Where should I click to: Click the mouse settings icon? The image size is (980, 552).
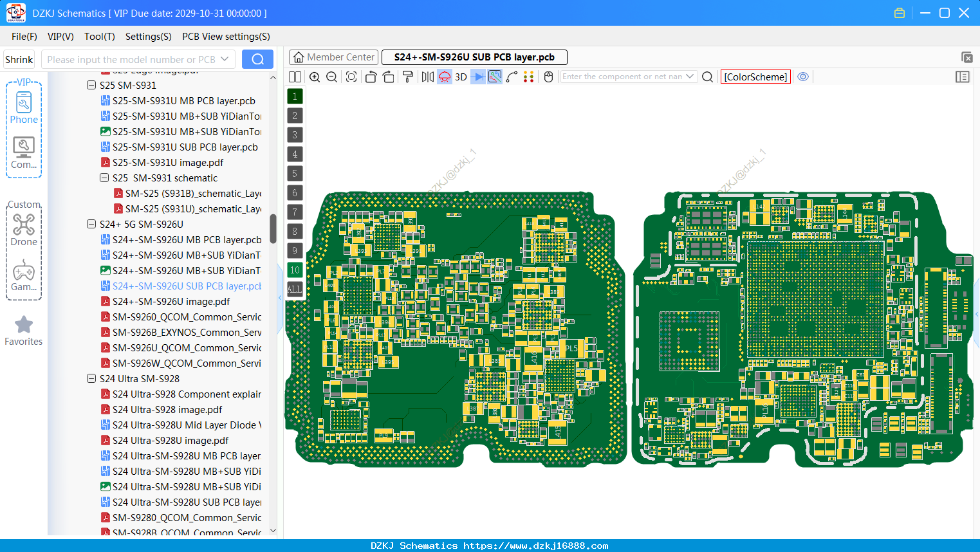click(x=549, y=77)
